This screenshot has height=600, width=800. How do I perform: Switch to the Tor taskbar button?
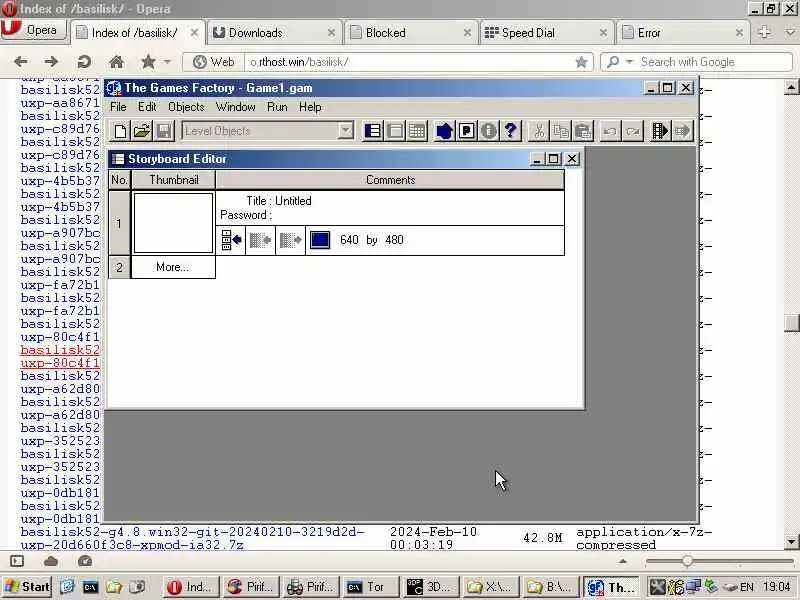point(369,587)
